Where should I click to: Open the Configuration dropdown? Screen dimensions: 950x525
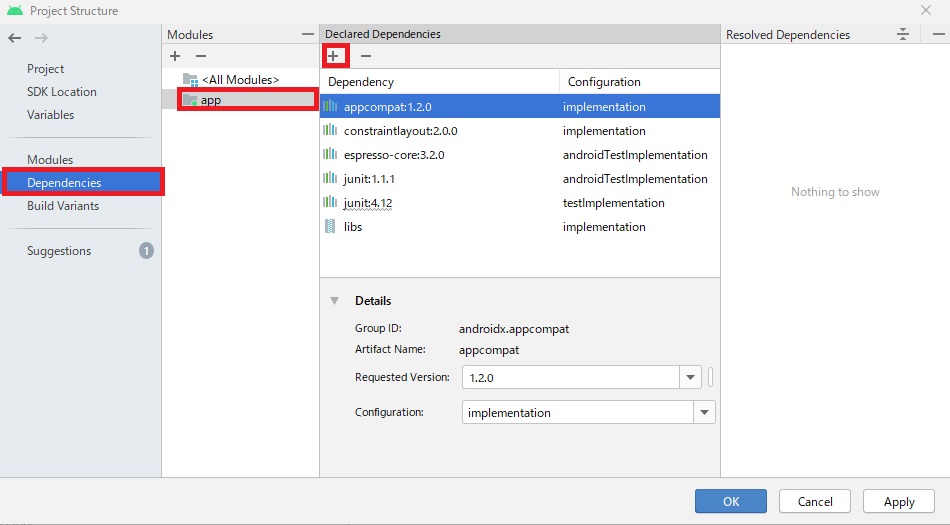pyautogui.click(x=705, y=412)
